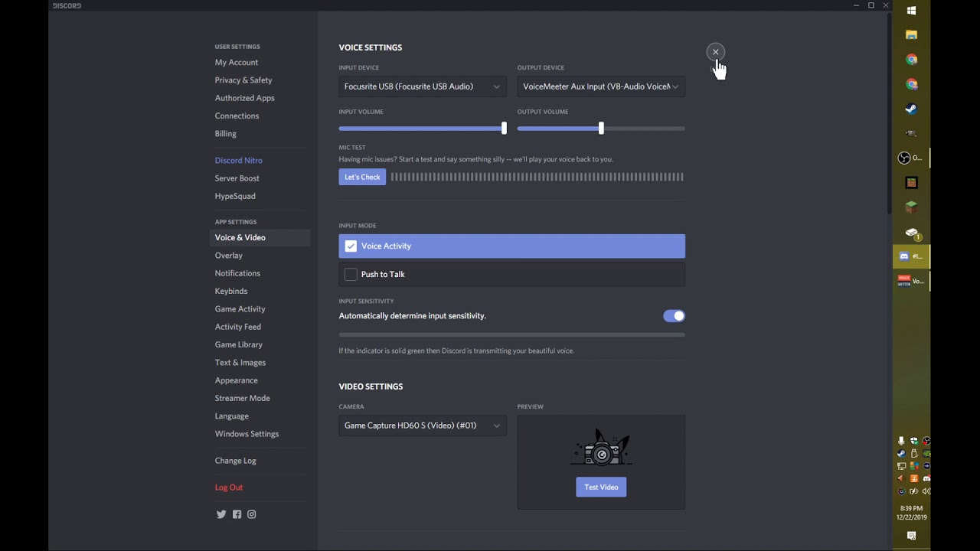Screen dimensions: 980x551
Task: Open Billing settings
Action: tap(226, 133)
